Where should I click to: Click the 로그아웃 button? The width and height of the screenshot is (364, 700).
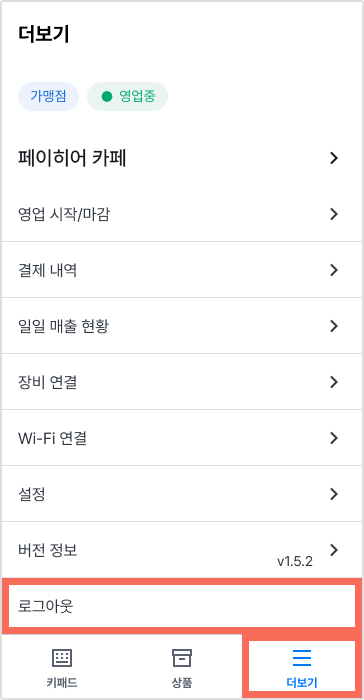click(182, 606)
